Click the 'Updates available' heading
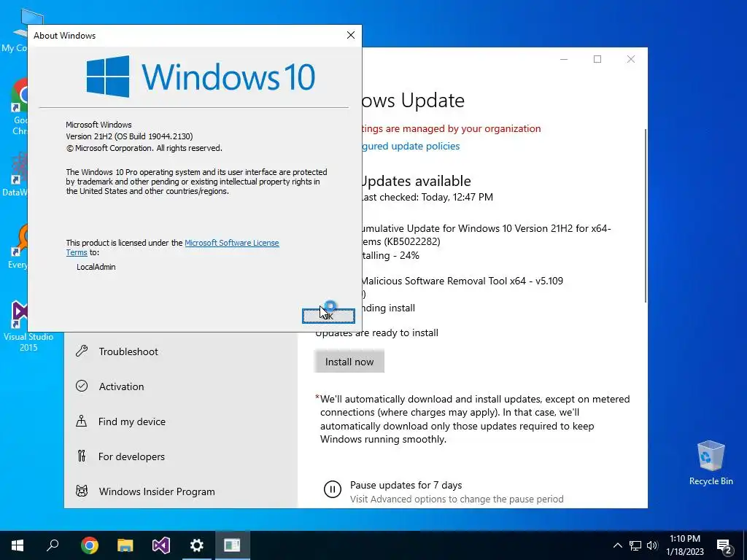This screenshot has height=560, width=747. click(x=415, y=181)
